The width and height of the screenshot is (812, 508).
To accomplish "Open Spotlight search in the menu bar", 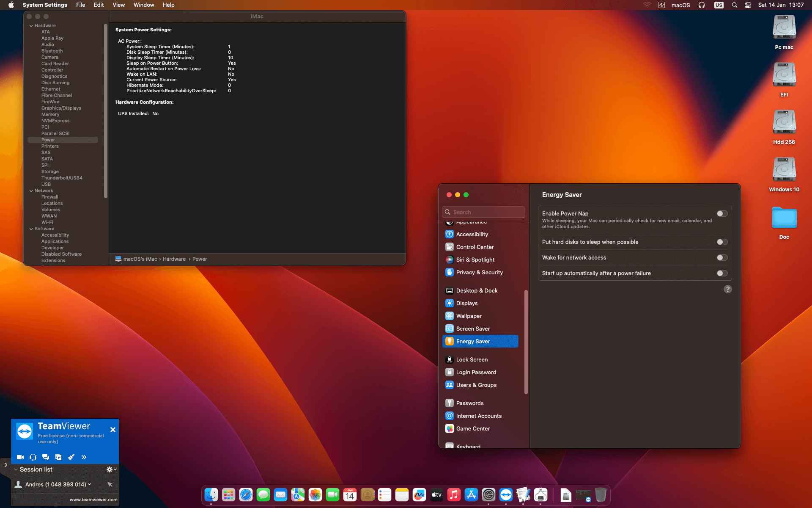I will coord(735,5).
